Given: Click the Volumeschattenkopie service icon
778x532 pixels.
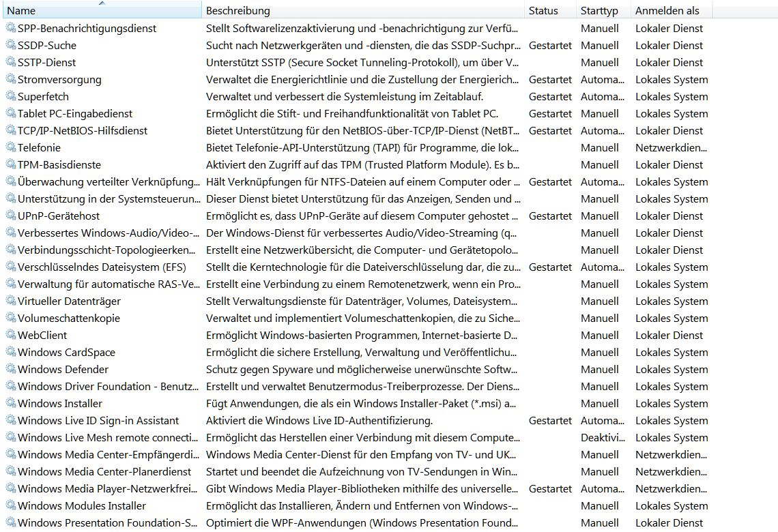Looking at the screenshot, I should coord(10,318).
